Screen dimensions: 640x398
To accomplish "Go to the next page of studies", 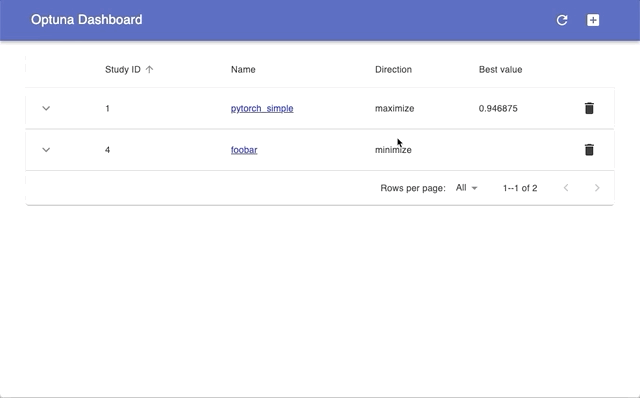I will pyautogui.click(x=597, y=188).
